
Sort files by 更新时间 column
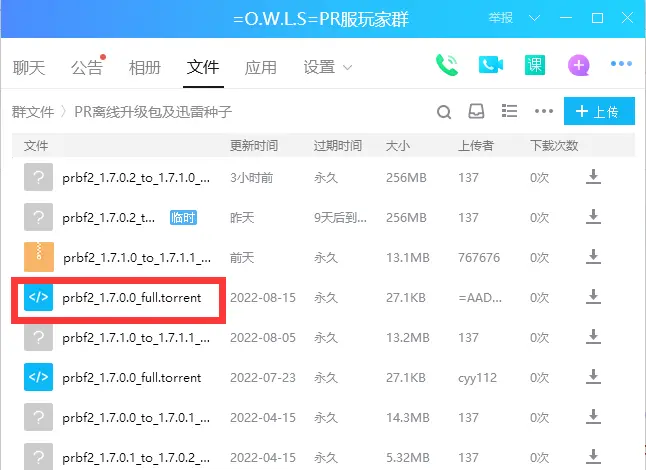click(x=254, y=146)
